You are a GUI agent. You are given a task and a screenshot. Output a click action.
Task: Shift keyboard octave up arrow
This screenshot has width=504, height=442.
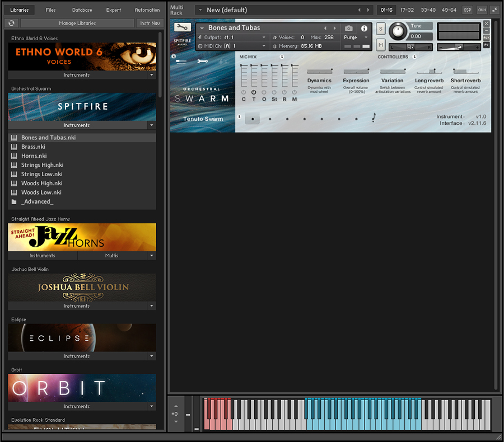click(176, 406)
